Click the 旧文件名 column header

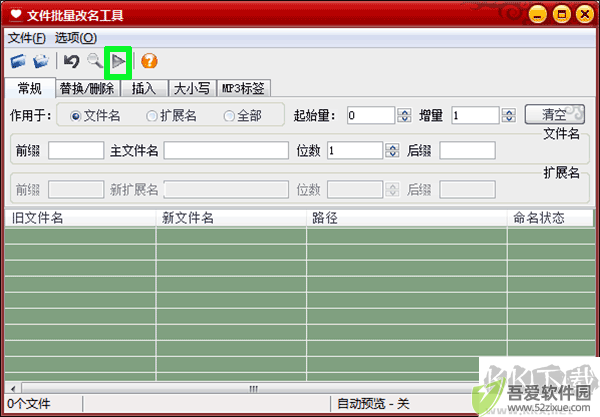80,218
